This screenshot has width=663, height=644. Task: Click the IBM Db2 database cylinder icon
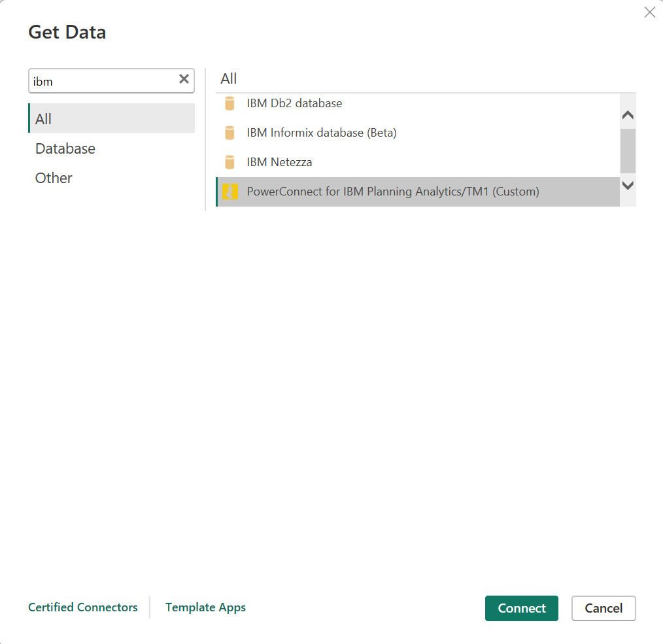[x=229, y=103]
